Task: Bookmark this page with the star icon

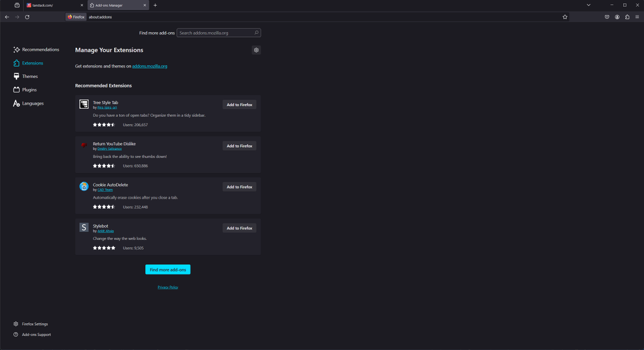Action: click(x=565, y=17)
